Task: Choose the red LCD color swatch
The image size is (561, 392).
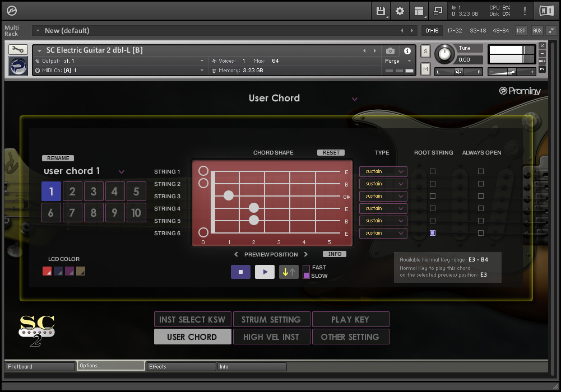Action: [x=47, y=271]
